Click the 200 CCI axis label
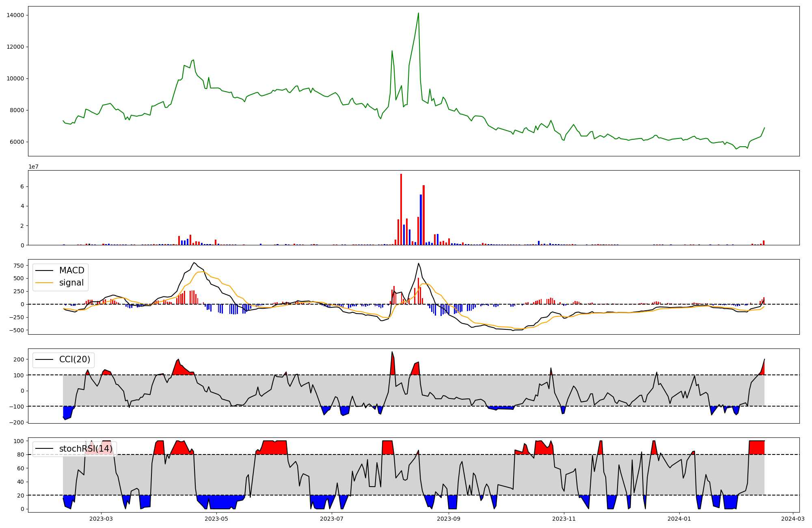 pos(19,360)
